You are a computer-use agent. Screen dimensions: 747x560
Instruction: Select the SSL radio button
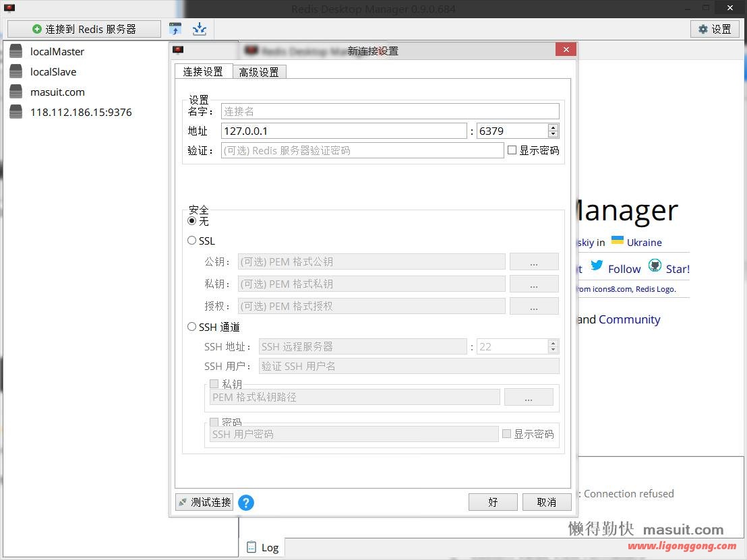click(x=191, y=241)
